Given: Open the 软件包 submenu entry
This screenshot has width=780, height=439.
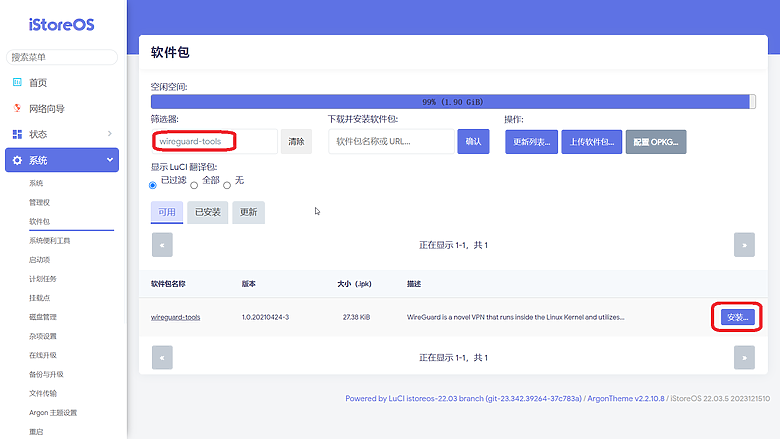Looking at the screenshot, I should (39, 221).
